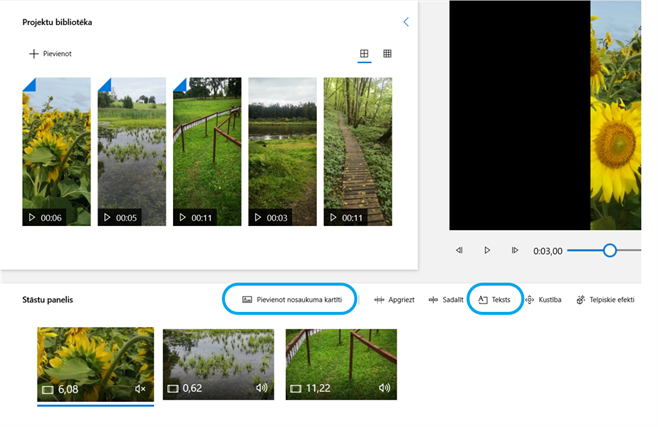Open the Kustība motion tool
Viewport: 658px width, 427px height.
tap(543, 299)
